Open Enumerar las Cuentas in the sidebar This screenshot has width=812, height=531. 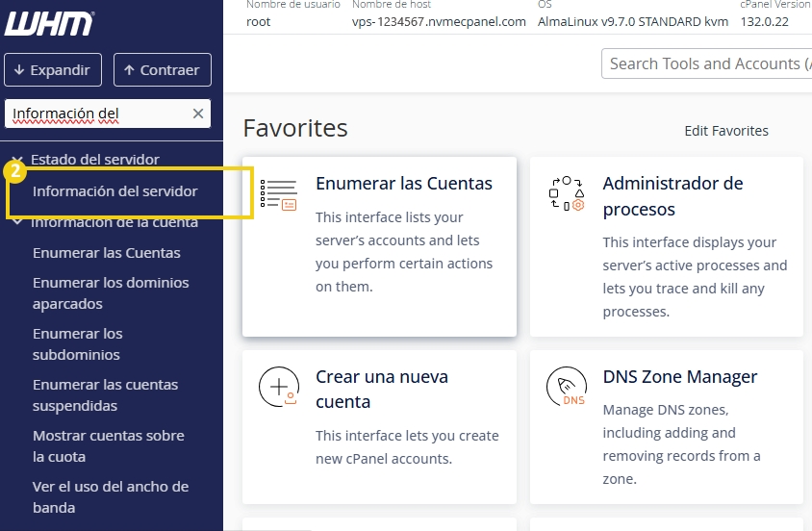pos(107,253)
